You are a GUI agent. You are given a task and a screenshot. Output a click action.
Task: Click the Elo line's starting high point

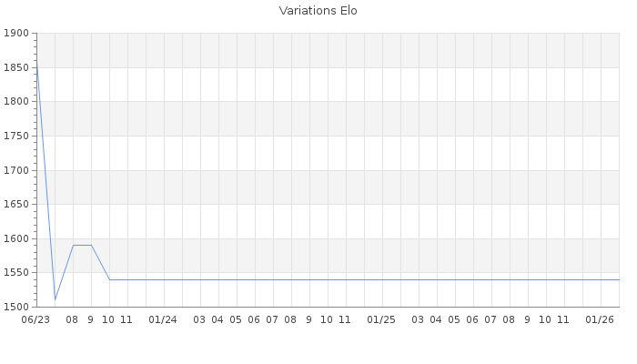point(36,61)
